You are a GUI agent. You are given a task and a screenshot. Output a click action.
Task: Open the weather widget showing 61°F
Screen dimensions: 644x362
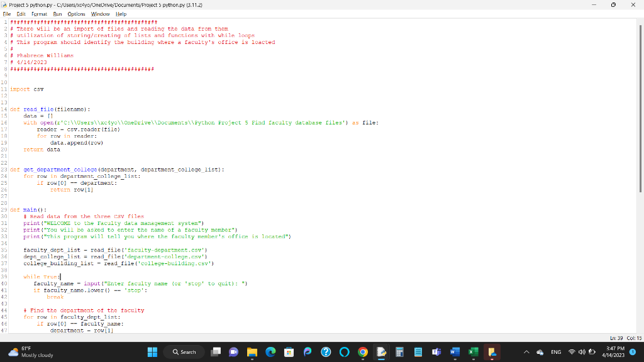(31, 352)
